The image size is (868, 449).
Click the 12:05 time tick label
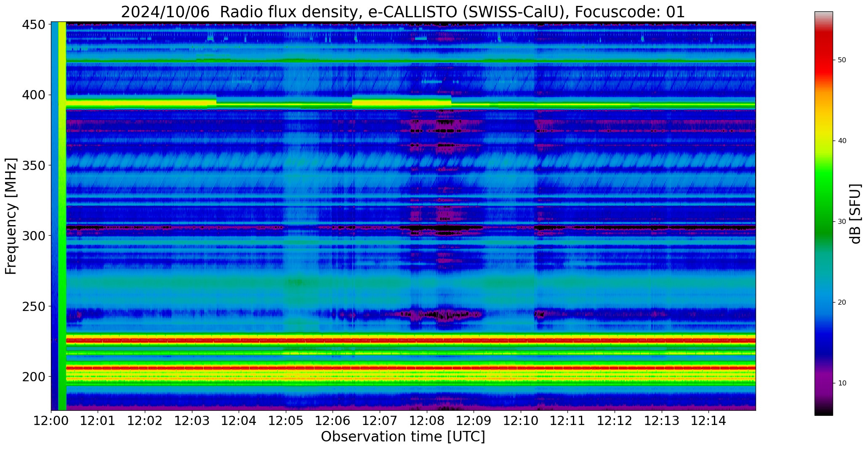pos(286,420)
